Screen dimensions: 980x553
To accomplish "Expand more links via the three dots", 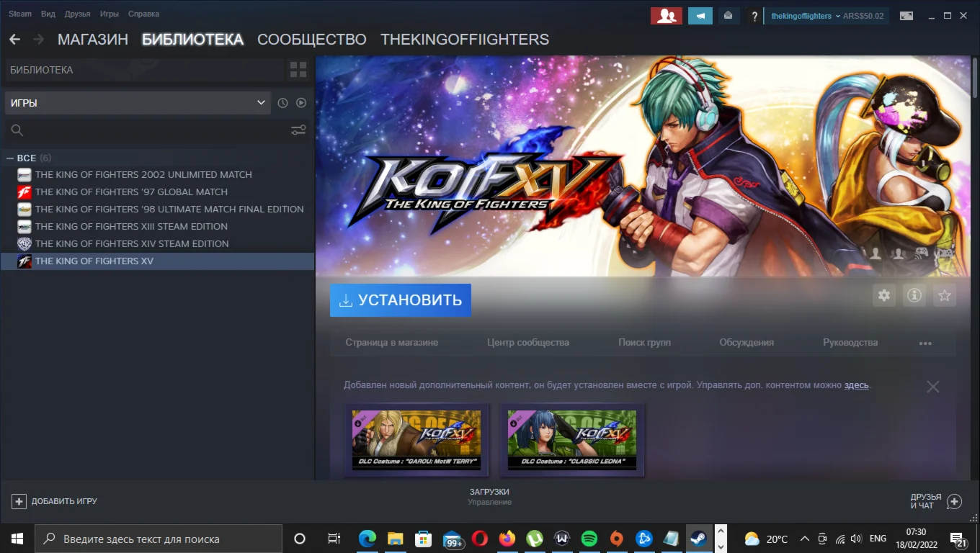I will pyautogui.click(x=926, y=343).
